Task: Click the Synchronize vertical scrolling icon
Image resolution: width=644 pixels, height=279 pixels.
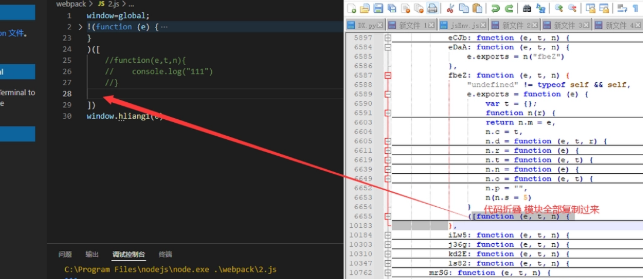Action: pos(591,8)
